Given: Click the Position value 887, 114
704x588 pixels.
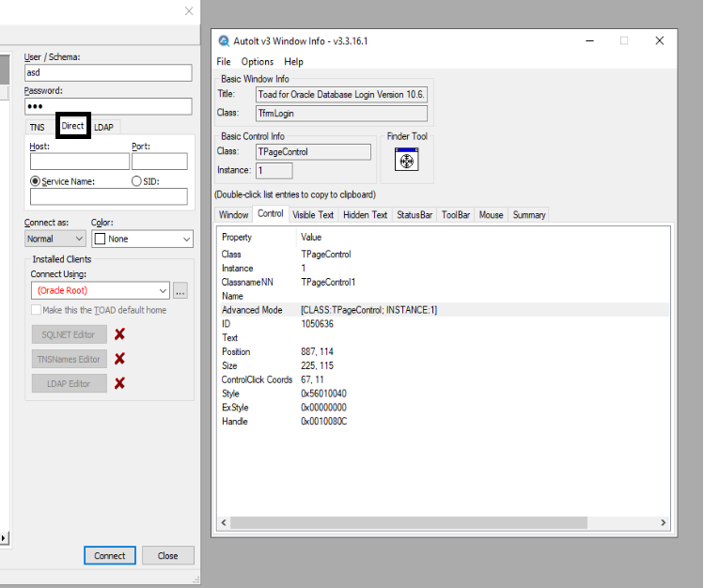Looking at the screenshot, I should (317, 351).
